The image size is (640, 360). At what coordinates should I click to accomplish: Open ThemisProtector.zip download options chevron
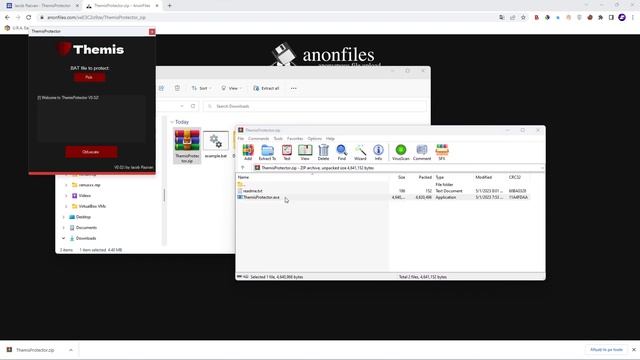point(71,350)
